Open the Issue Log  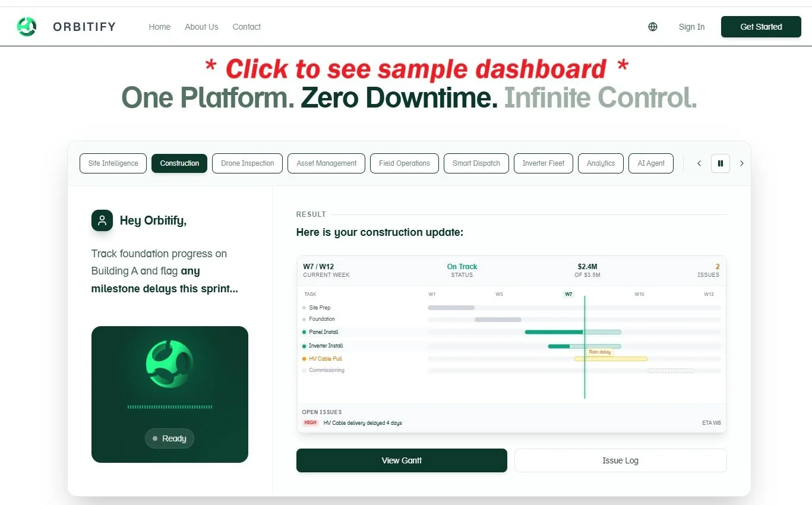(620, 460)
